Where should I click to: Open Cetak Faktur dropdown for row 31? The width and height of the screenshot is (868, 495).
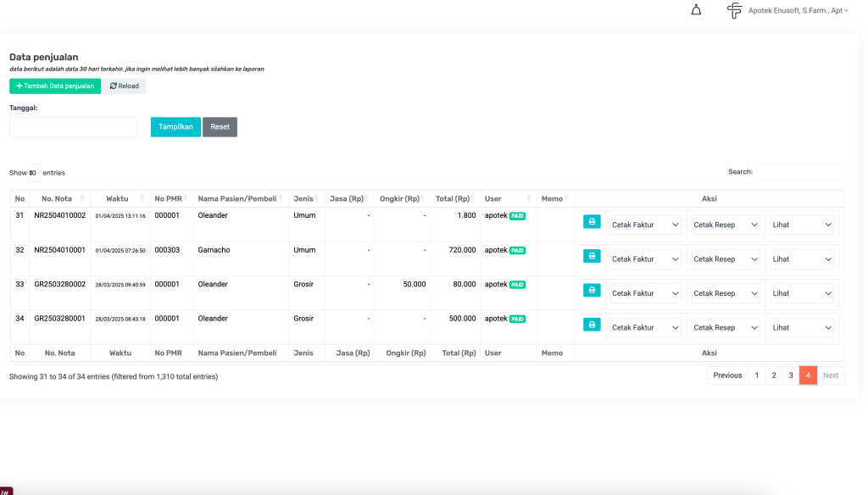[x=645, y=225]
